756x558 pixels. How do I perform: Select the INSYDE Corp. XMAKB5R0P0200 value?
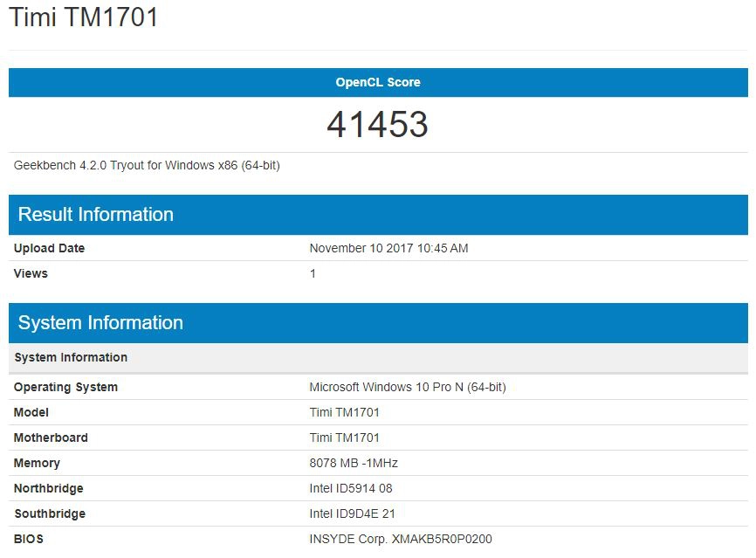401,539
